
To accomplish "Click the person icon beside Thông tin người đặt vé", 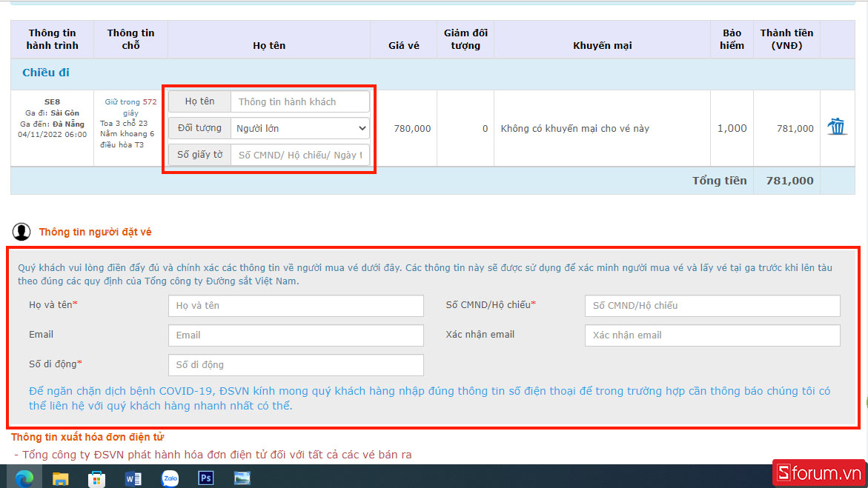I will [x=21, y=232].
